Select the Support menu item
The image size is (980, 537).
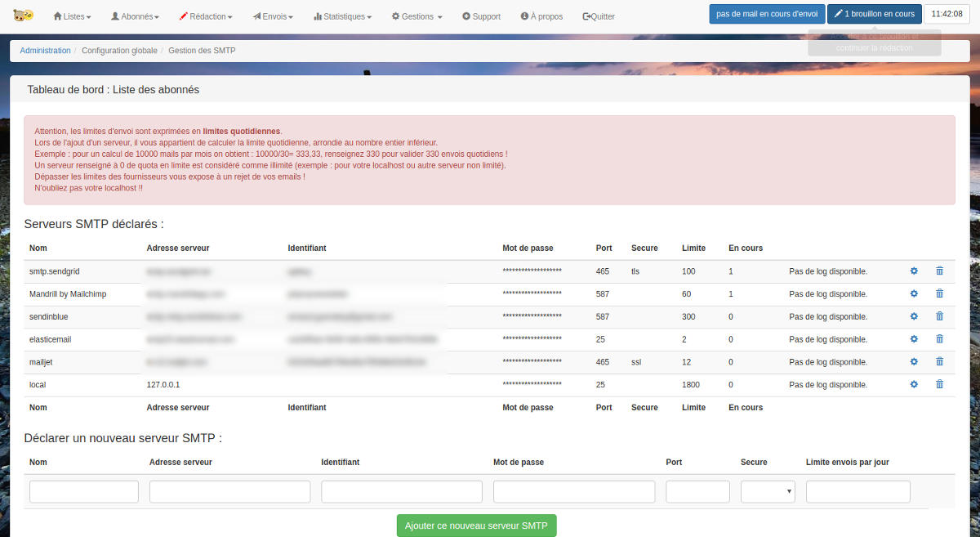pos(481,16)
